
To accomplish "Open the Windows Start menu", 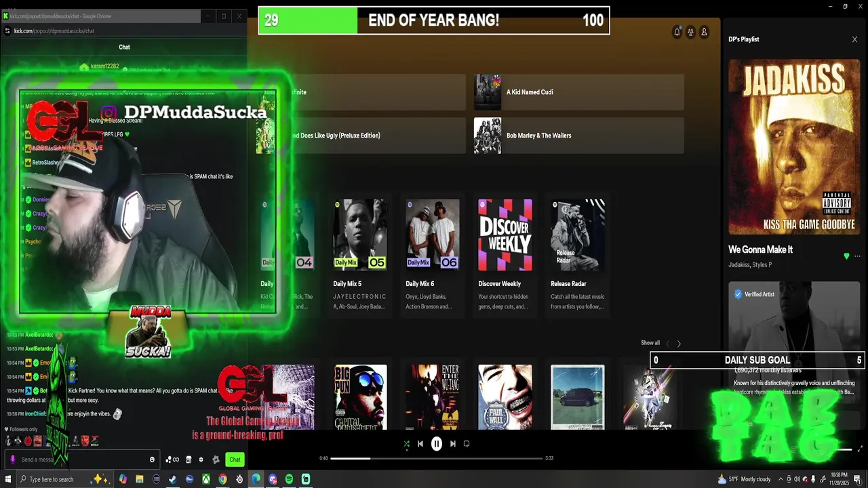I will click(x=8, y=479).
